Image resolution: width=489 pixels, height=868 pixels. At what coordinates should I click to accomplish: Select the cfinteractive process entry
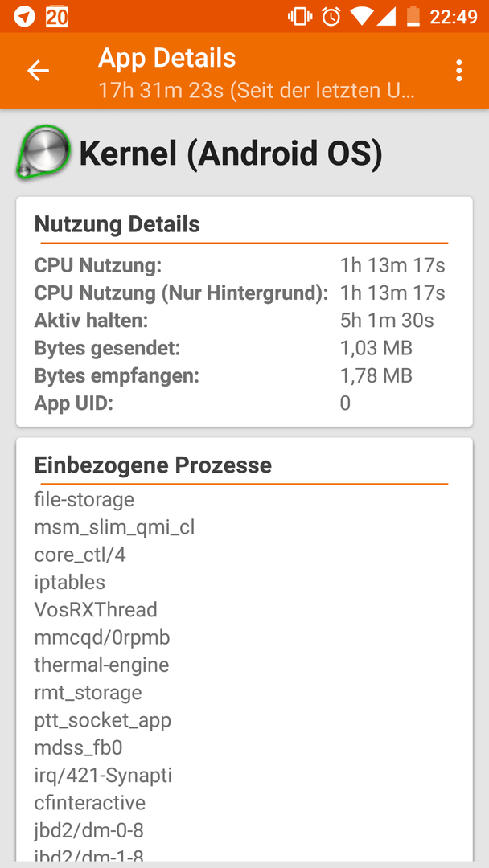pos(90,803)
